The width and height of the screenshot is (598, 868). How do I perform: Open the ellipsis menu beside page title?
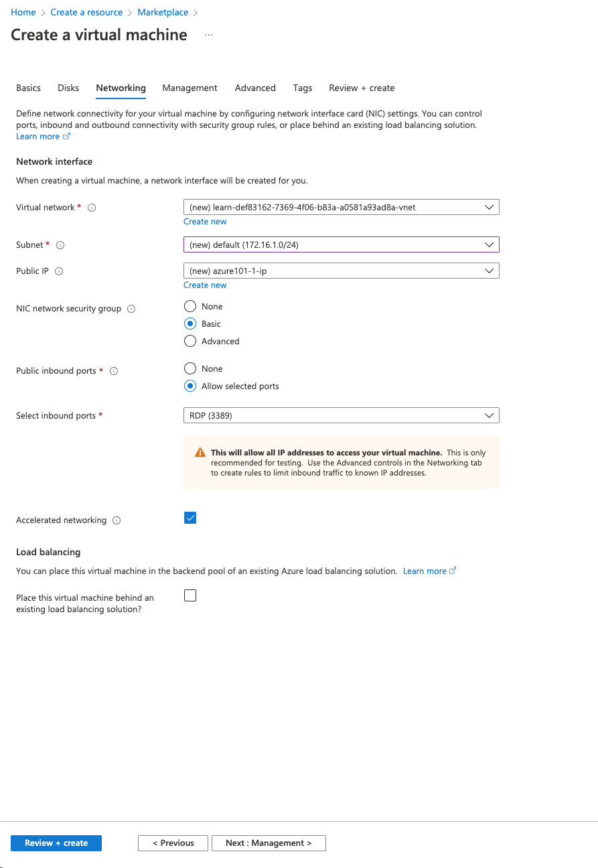tap(209, 35)
